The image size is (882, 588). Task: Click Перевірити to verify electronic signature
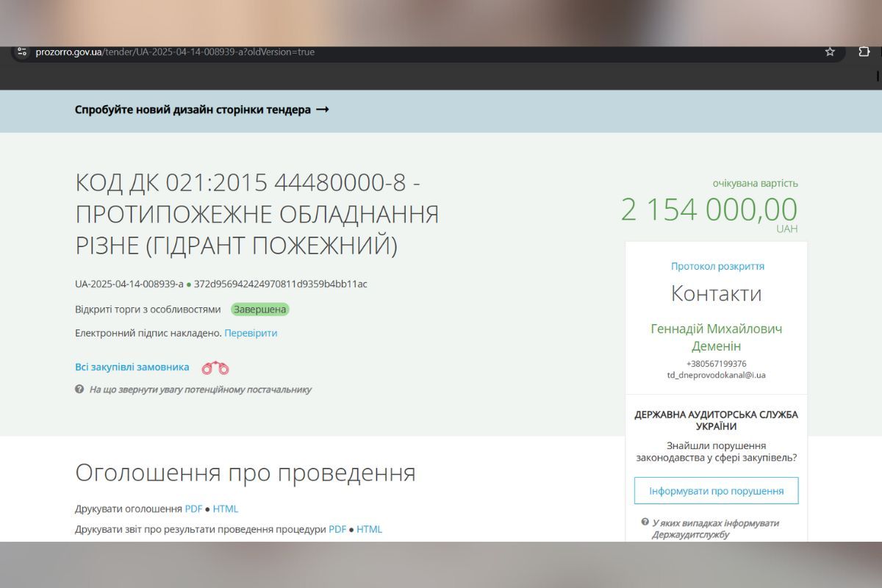(250, 333)
